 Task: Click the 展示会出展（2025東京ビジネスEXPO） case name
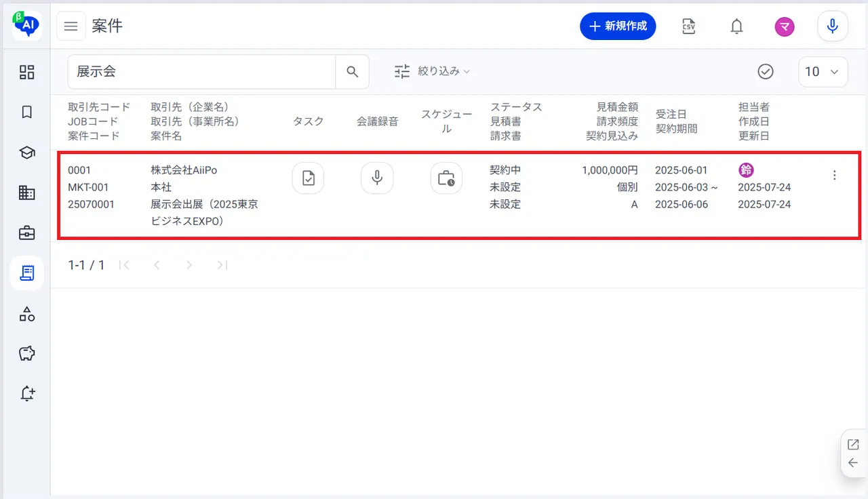(204, 213)
